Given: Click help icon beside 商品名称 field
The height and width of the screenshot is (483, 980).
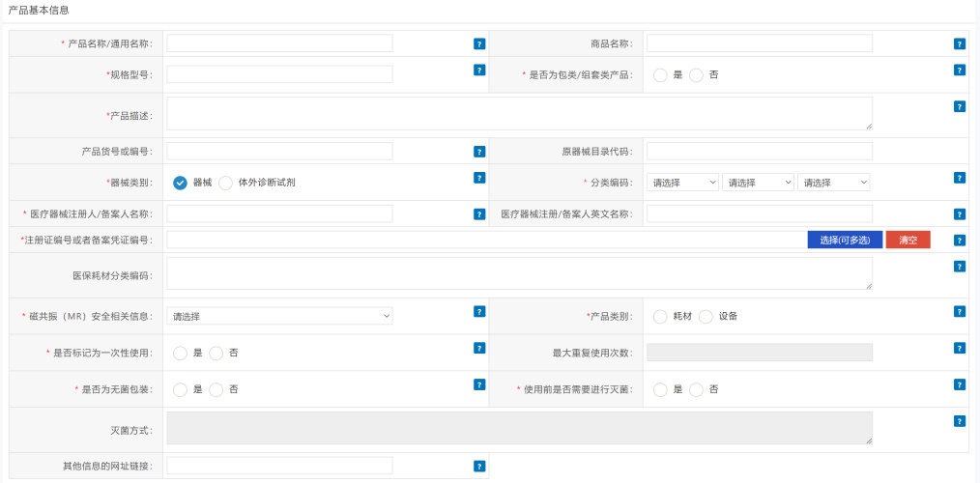Looking at the screenshot, I should coord(959,43).
